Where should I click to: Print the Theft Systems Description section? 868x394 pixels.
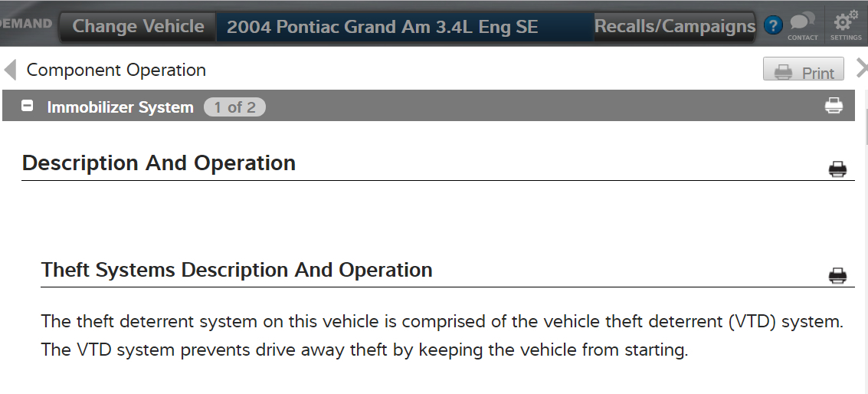click(x=837, y=276)
